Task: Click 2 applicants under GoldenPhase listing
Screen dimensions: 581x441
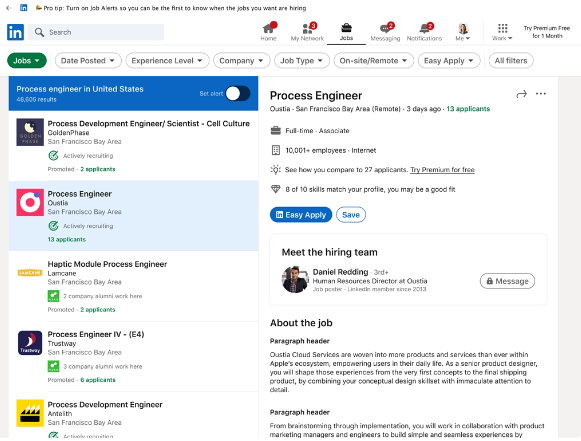Action: pos(98,169)
